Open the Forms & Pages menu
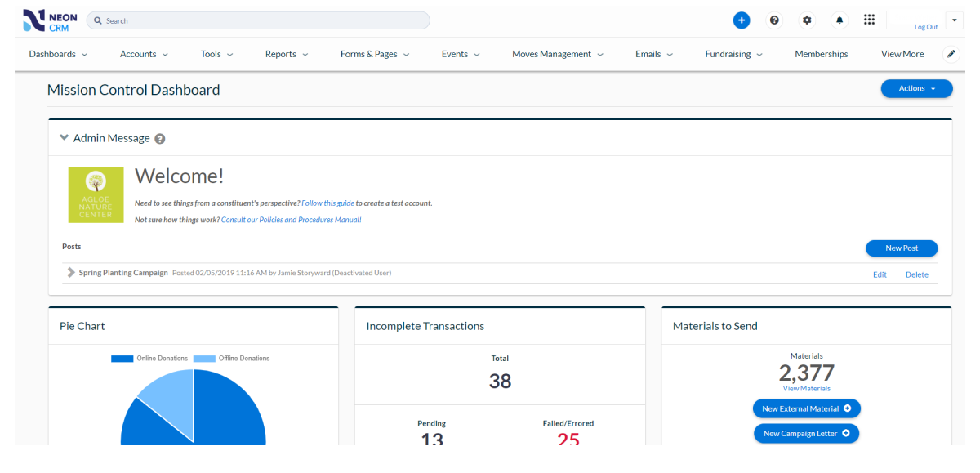This screenshot has width=980, height=473. [375, 54]
